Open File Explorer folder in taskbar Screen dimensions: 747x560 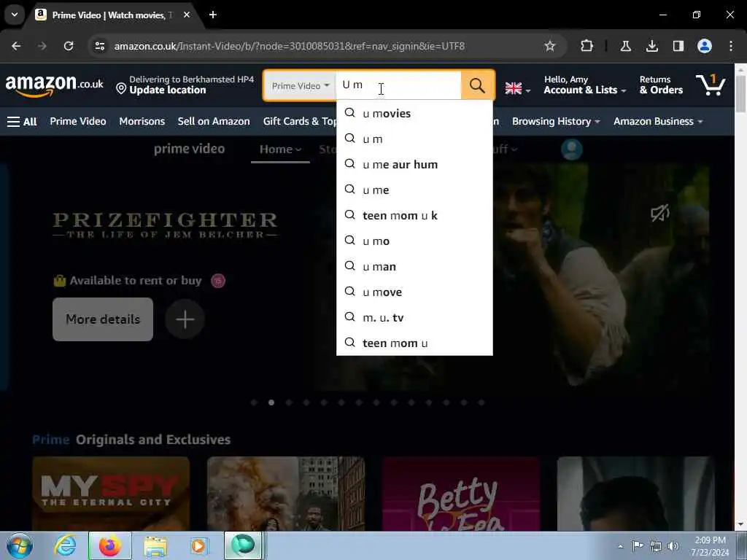coord(155,547)
